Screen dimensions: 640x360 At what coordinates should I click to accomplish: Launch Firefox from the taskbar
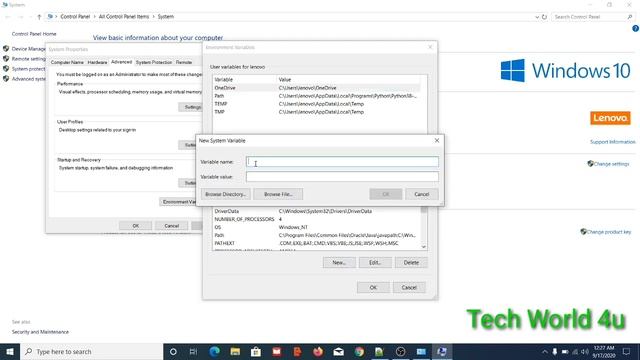[x=318, y=351]
